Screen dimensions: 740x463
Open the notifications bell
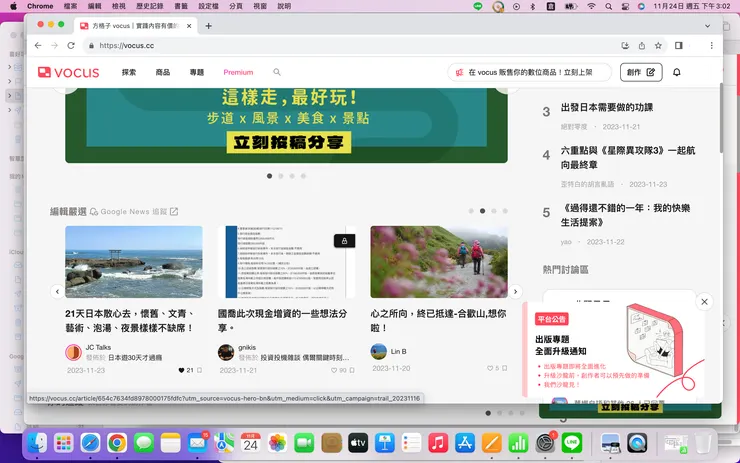(x=676, y=72)
